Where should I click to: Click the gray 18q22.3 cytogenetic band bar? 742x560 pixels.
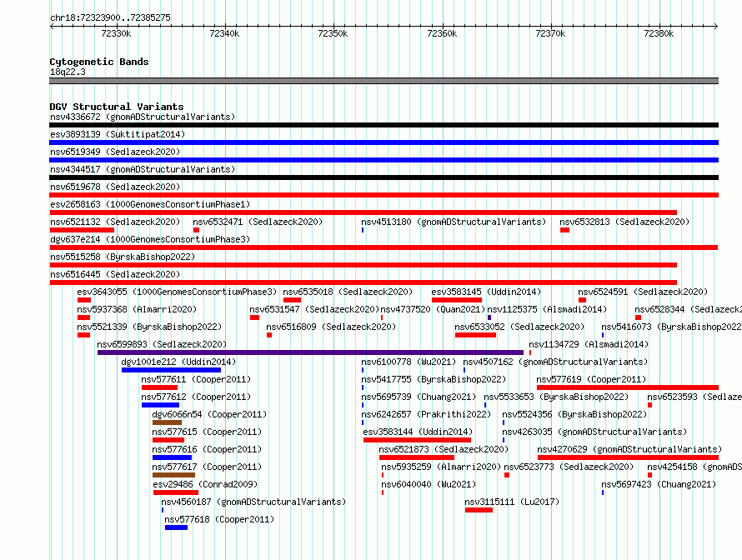(384, 81)
